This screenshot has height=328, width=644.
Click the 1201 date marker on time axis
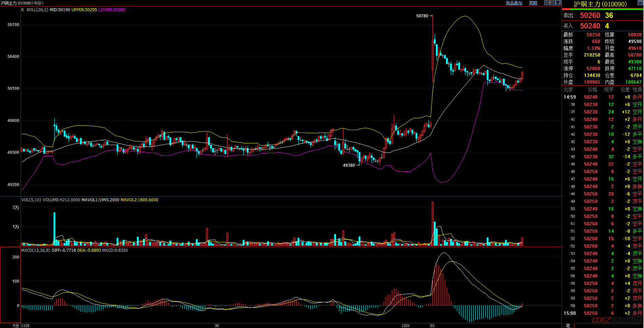pyautogui.click(x=406, y=326)
